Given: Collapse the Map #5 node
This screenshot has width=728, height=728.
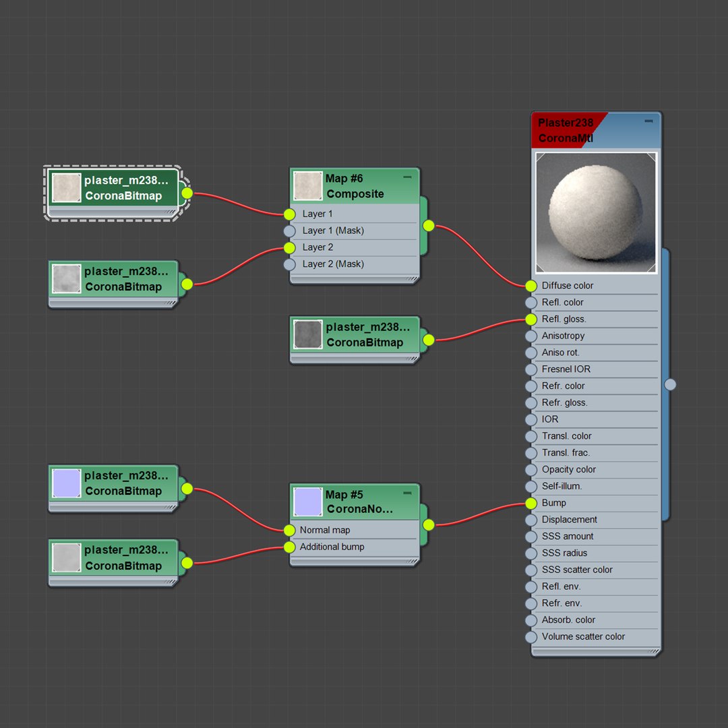Looking at the screenshot, I should [407, 493].
